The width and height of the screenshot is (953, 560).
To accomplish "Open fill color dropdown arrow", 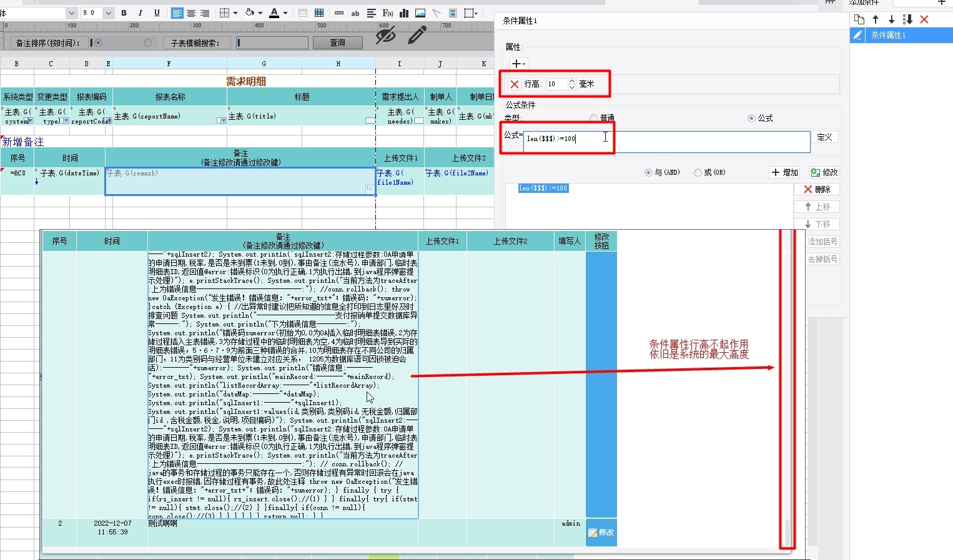I will click(260, 12).
